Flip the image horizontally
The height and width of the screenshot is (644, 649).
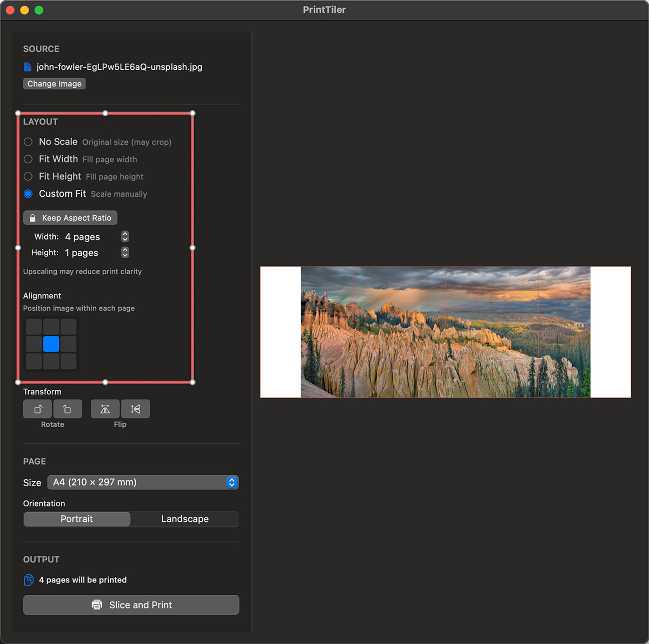coord(105,409)
